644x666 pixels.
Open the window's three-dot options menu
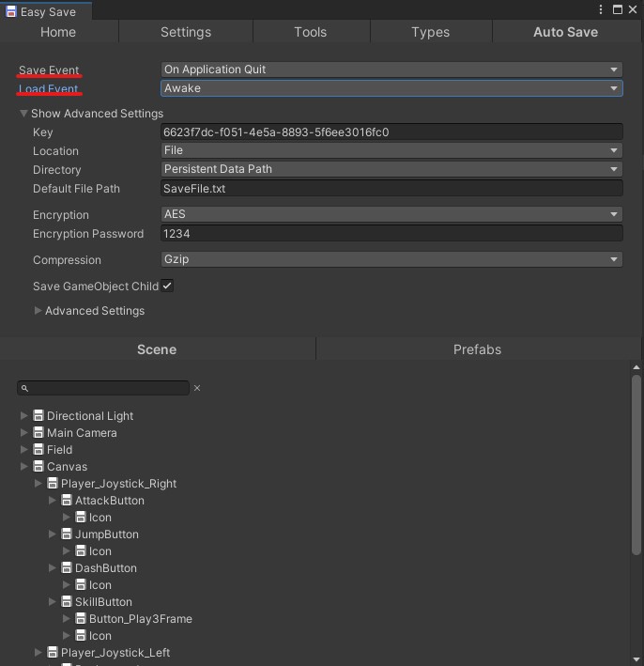[600, 9]
